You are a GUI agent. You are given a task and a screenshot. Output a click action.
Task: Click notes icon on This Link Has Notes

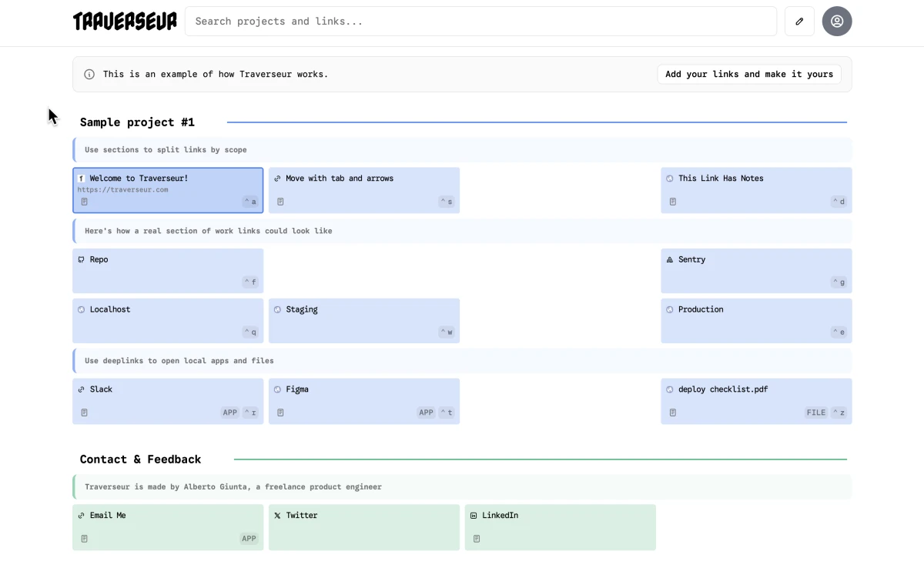(672, 202)
